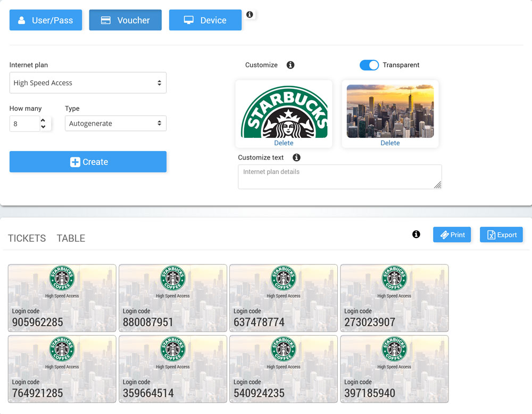
Task: Select the User/Pass login method
Action: tap(46, 20)
